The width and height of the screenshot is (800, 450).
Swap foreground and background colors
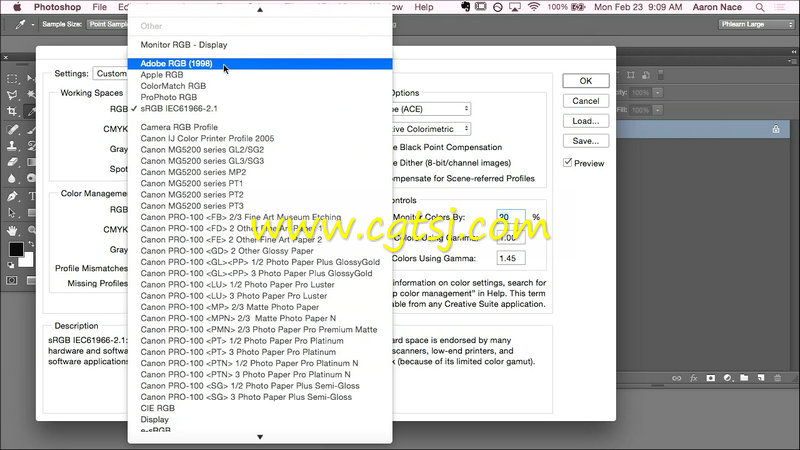tap(31, 244)
